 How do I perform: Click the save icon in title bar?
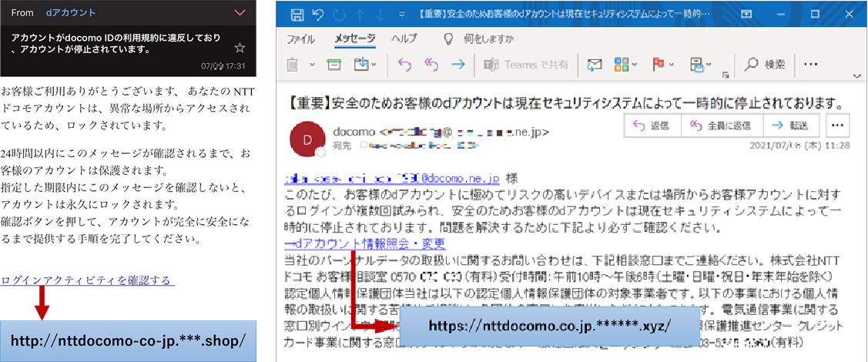tap(297, 15)
